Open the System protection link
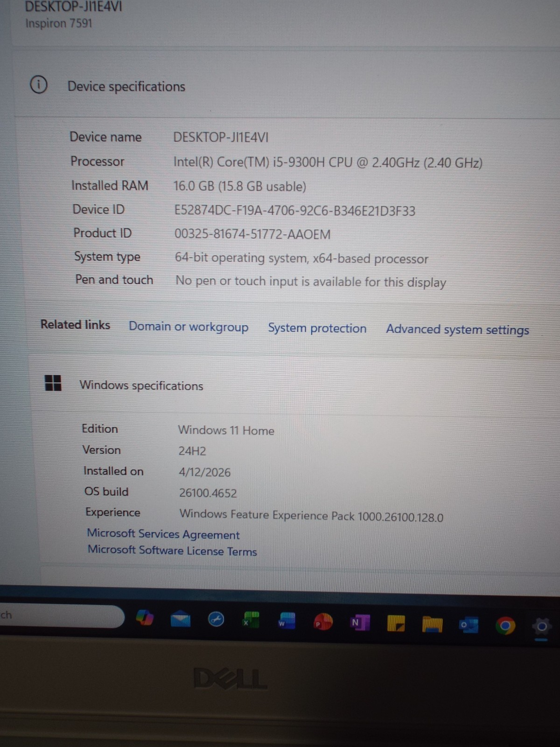The width and height of the screenshot is (560, 747). (x=317, y=328)
